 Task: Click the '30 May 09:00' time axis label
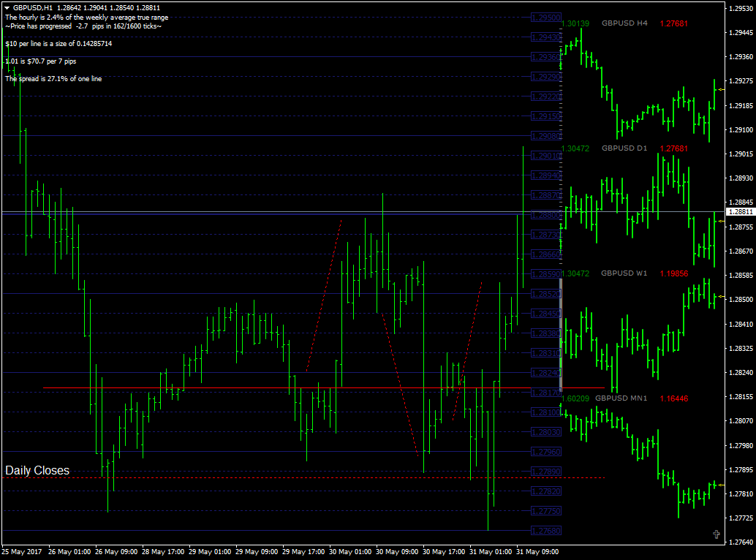pos(397,552)
